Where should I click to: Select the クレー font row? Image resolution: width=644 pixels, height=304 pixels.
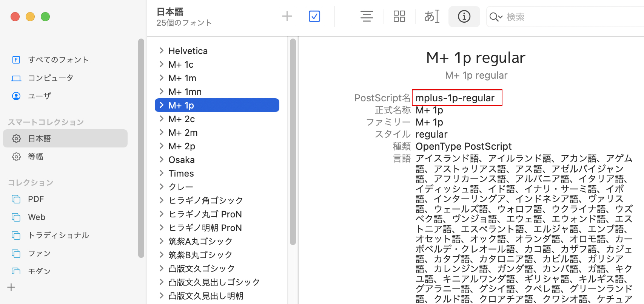pos(217,187)
